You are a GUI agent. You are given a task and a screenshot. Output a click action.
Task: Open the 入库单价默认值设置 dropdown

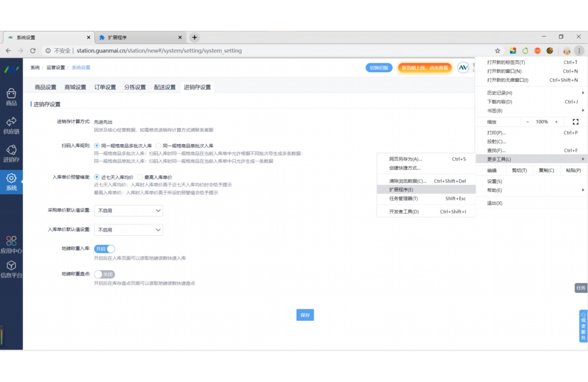(128, 230)
